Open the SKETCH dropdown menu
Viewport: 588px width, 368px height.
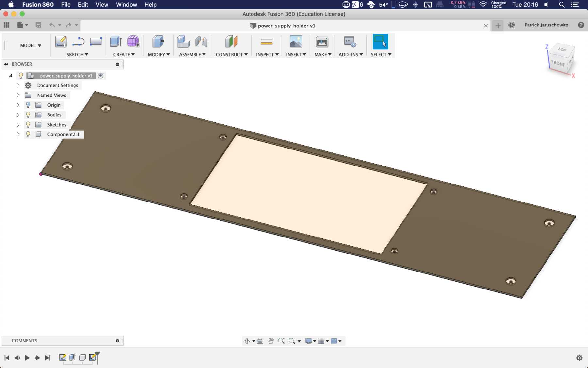(x=77, y=55)
